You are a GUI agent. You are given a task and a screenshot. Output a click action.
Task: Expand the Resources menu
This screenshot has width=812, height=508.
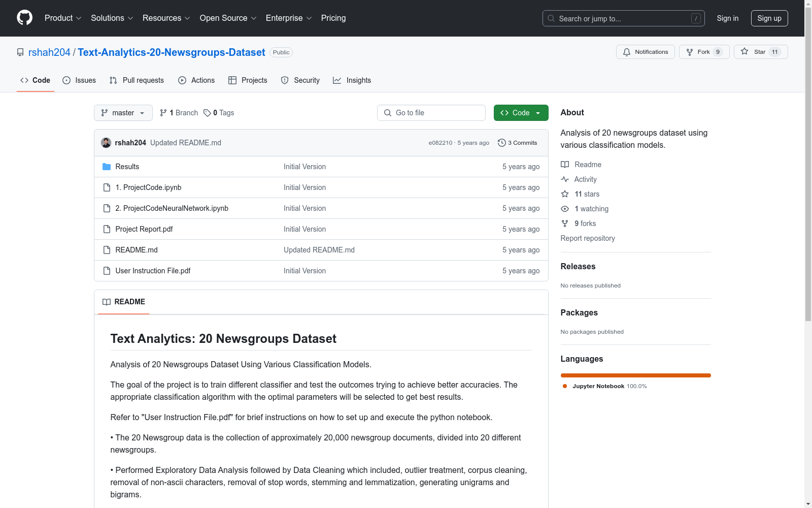166,18
